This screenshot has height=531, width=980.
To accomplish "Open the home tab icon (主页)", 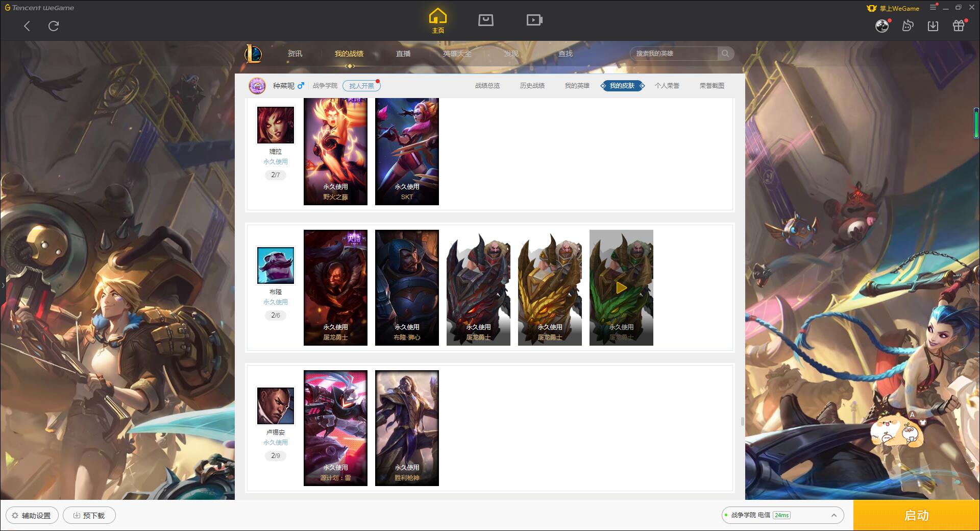I will tap(438, 20).
